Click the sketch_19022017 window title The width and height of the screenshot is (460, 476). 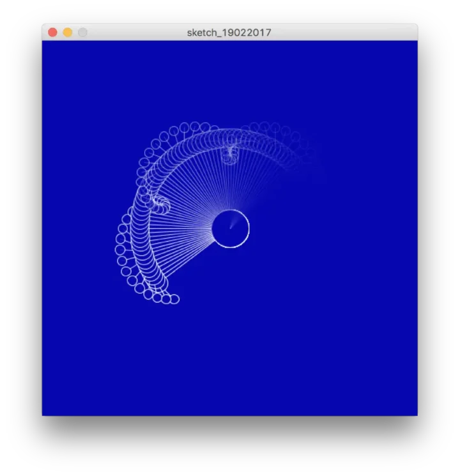tap(229, 33)
